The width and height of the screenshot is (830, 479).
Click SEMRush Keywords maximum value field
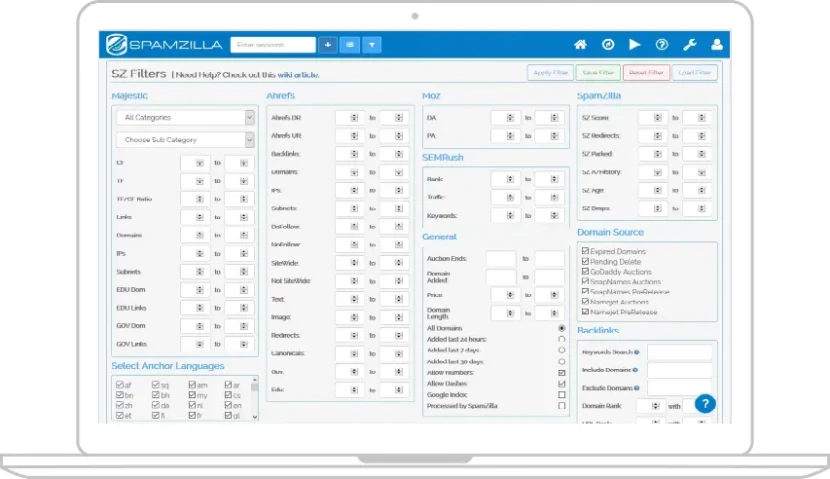(549, 215)
